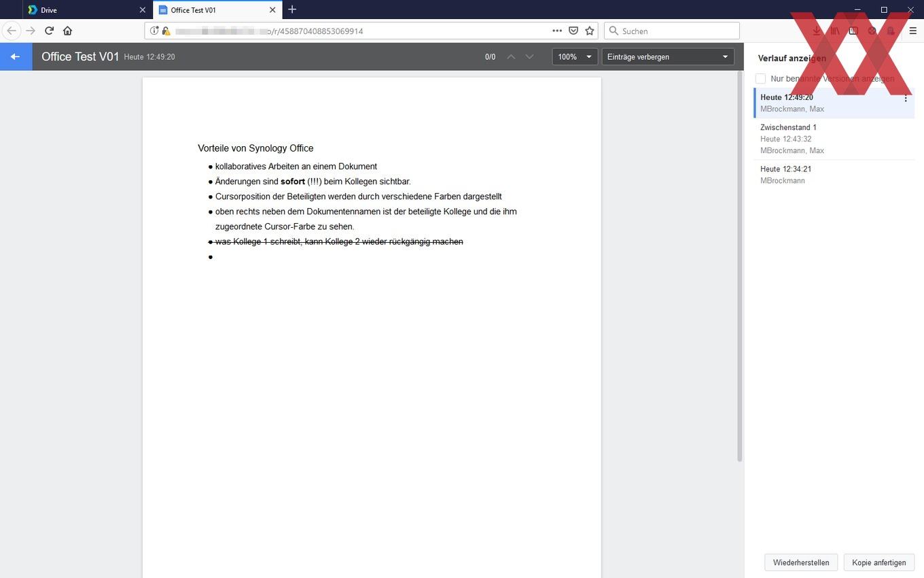Open a new browser tab
This screenshot has height=578, width=924.
292,10
